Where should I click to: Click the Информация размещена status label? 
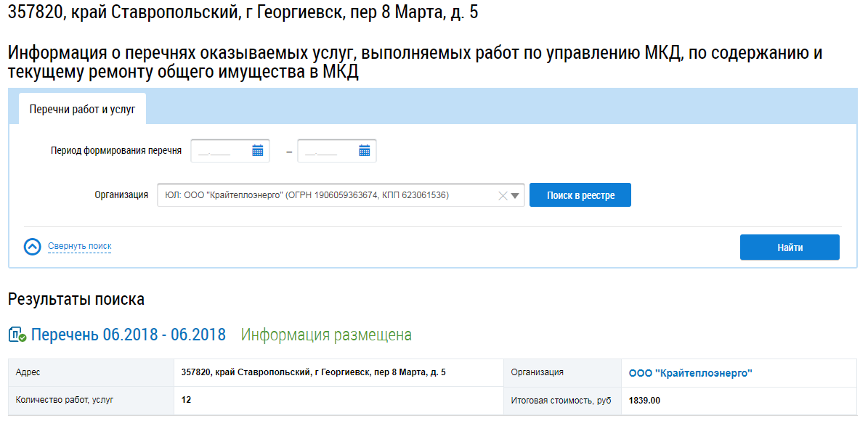326,335
